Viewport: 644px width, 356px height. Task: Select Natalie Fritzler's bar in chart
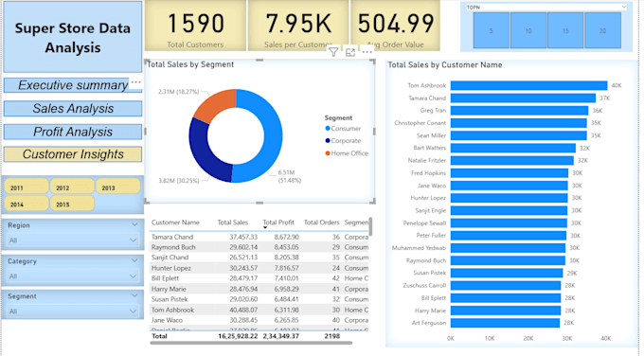point(512,161)
